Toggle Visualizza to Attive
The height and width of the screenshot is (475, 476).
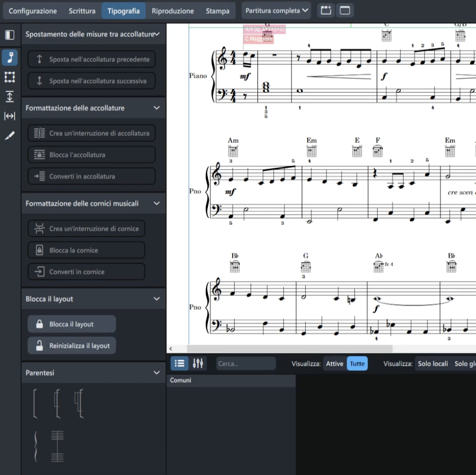[334, 364]
